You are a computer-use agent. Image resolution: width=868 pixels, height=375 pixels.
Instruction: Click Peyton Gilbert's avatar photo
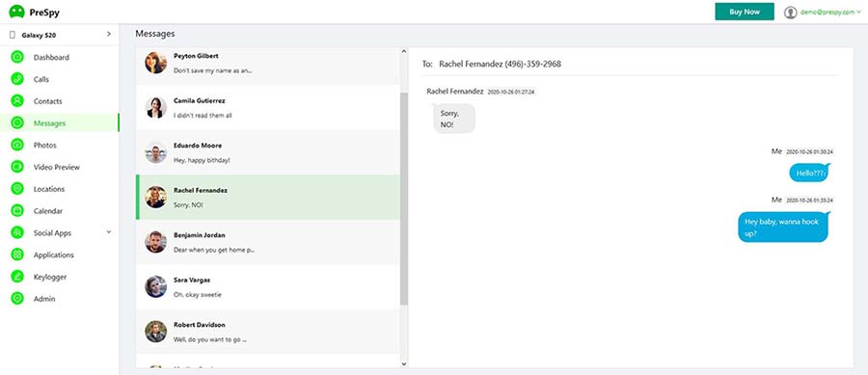tap(155, 63)
